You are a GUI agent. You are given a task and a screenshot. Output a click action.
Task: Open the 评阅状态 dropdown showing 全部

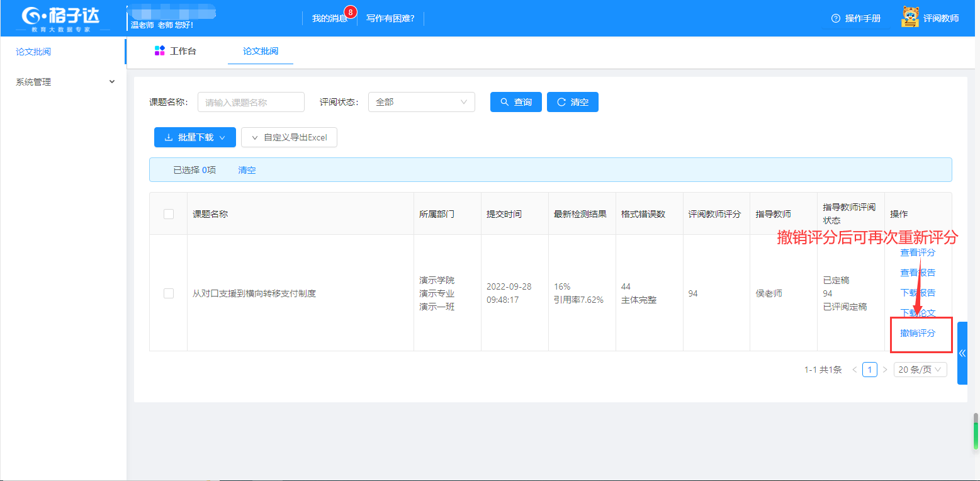click(x=421, y=102)
